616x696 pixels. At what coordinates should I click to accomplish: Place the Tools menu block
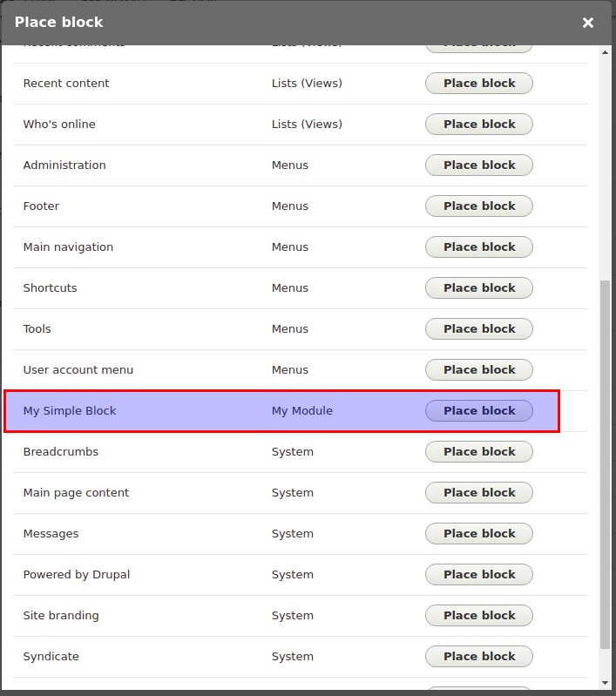point(478,329)
